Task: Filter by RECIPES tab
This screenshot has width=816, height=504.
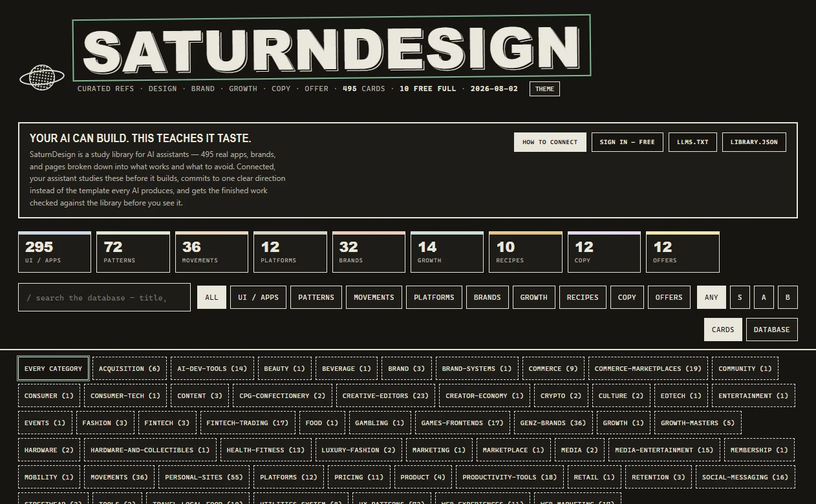Action: pos(583,297)
